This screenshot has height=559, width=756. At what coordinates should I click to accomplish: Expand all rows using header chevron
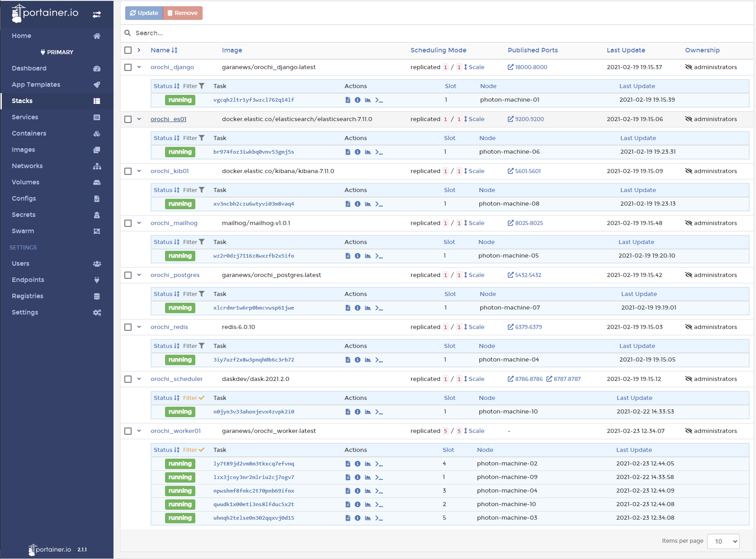pos(139,50)
